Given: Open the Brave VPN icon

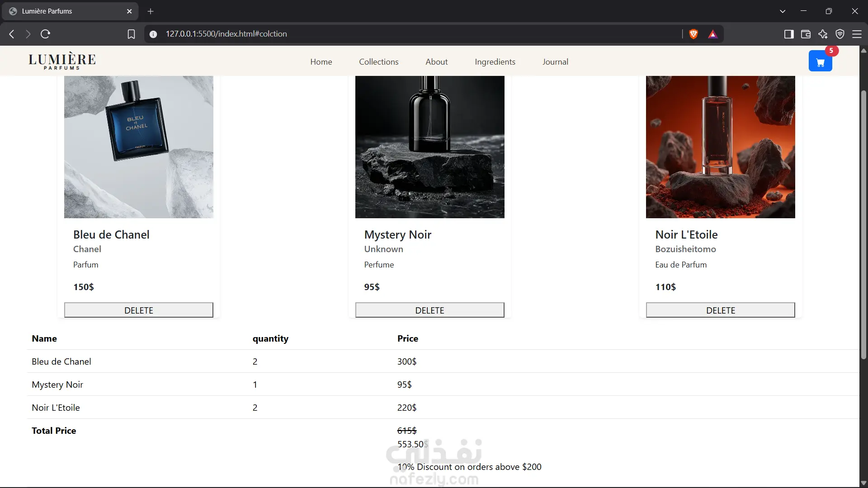Looking at the screenshot, I should click(x=840, y=34).
